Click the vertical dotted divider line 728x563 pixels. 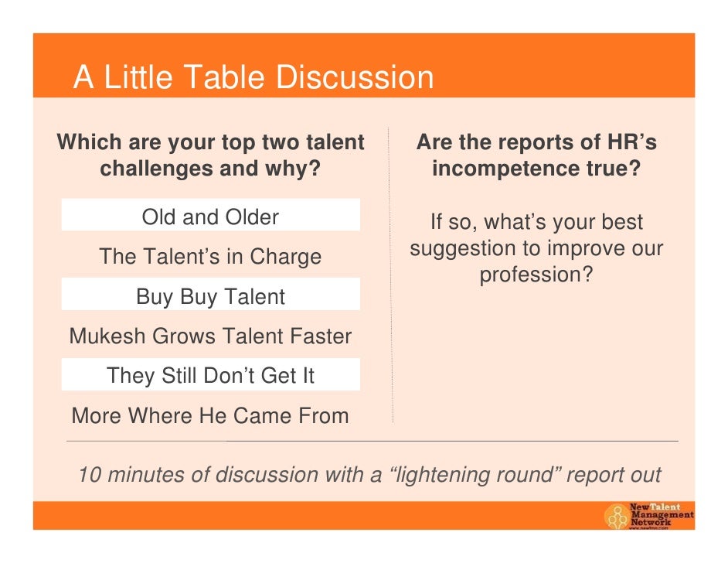pos(390,274)
